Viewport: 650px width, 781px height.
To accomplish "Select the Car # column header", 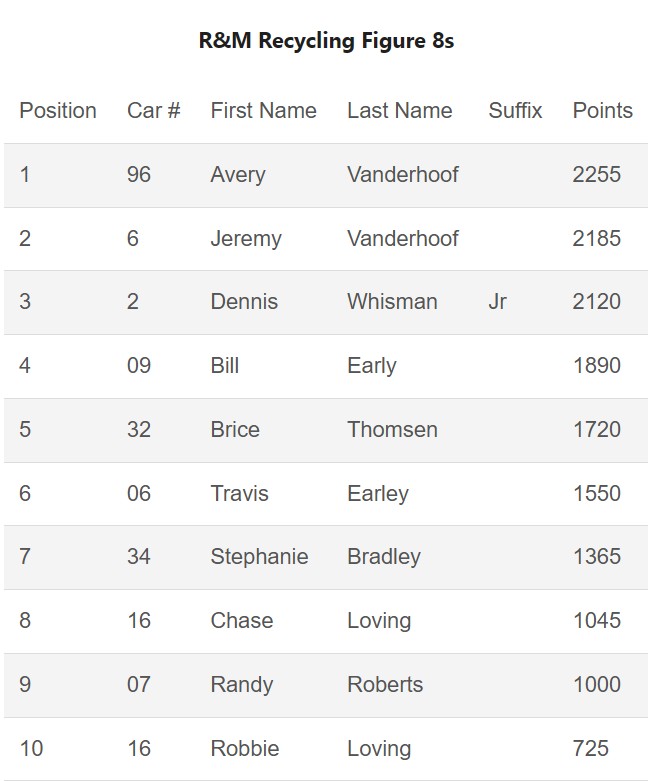I will [x=153, y=111].
